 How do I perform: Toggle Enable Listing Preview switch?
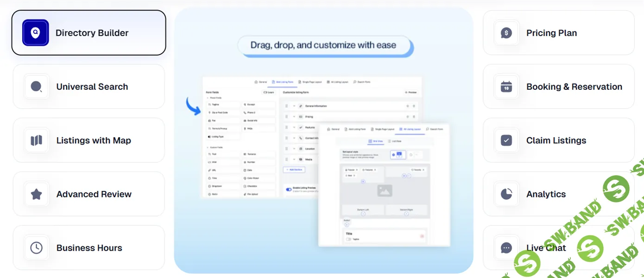click(289, 190)
